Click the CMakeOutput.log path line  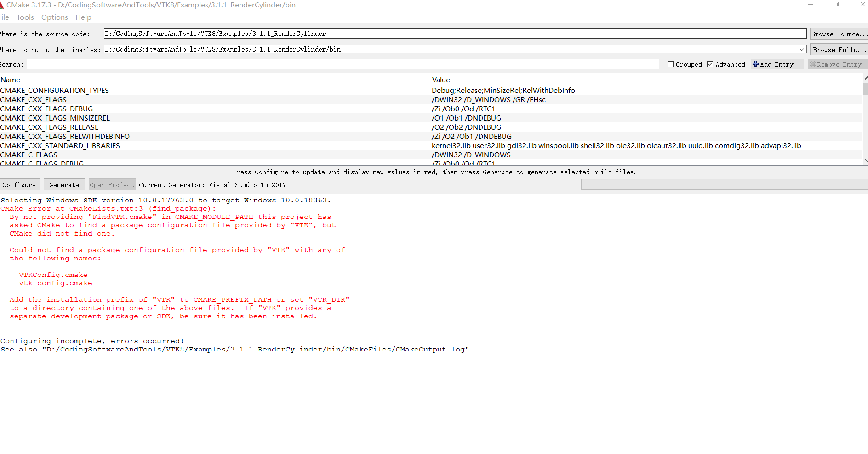point(237,350)
